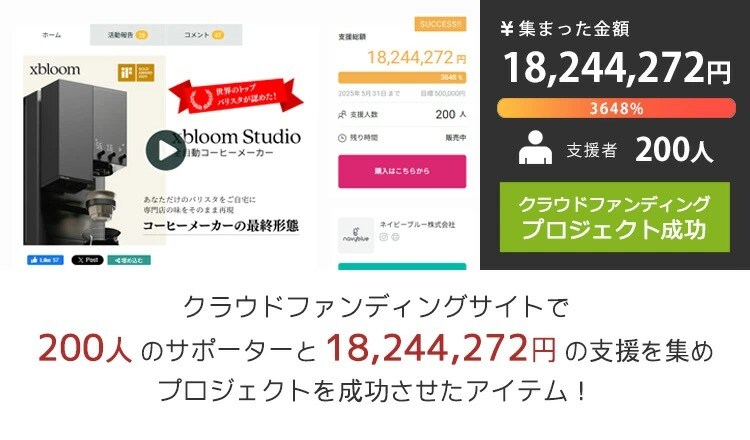Play the xbloom Studio video
The height and width of the screenshot is (440, 750).
pos(165,151)
